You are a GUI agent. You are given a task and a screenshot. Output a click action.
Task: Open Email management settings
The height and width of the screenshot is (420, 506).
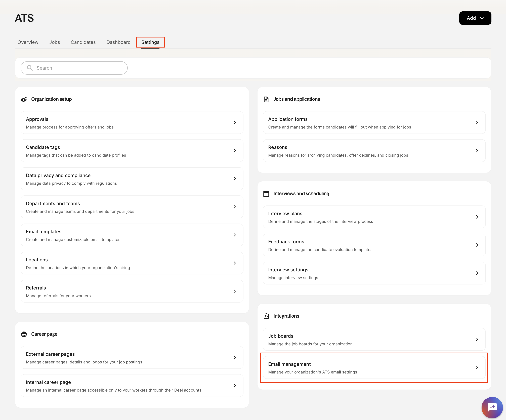coord(374,368)
